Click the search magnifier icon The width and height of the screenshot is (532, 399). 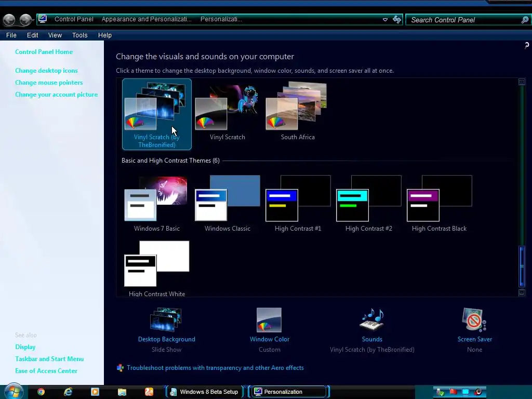coord(525,20)
